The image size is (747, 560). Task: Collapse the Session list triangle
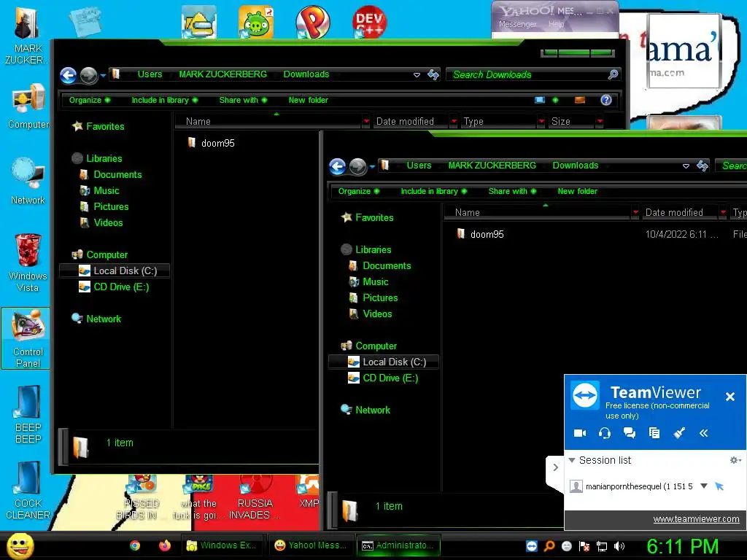click(572, 460)
